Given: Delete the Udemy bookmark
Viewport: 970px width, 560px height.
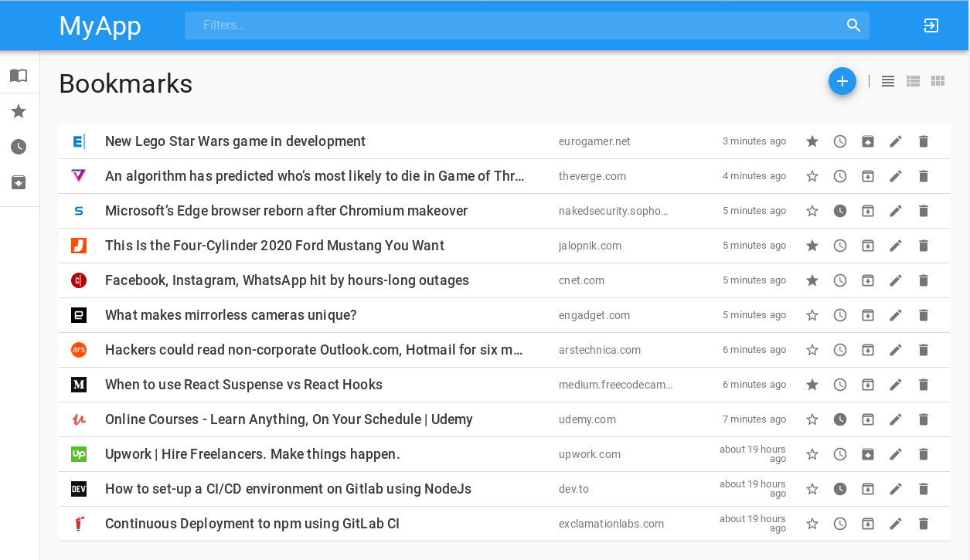Looking at the screenshot, I should click(x=923, y=419).
